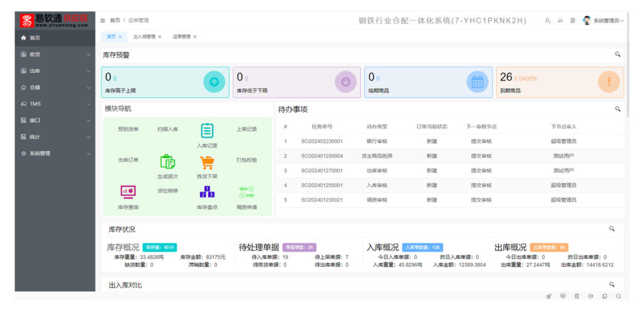This screenshot has width=644, height=312.
Task: Expand the 收货 sidebar menu
Action: [x=55, y=54]
